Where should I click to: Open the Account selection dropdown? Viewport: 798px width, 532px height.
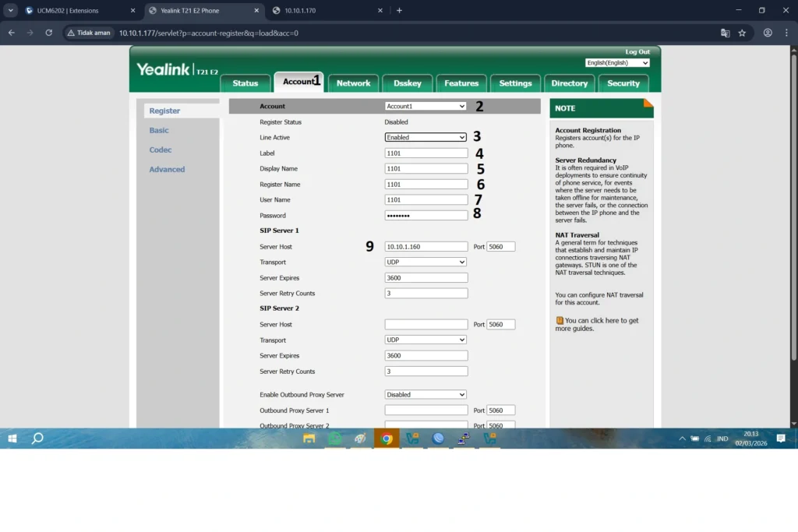tap(425, 106)
